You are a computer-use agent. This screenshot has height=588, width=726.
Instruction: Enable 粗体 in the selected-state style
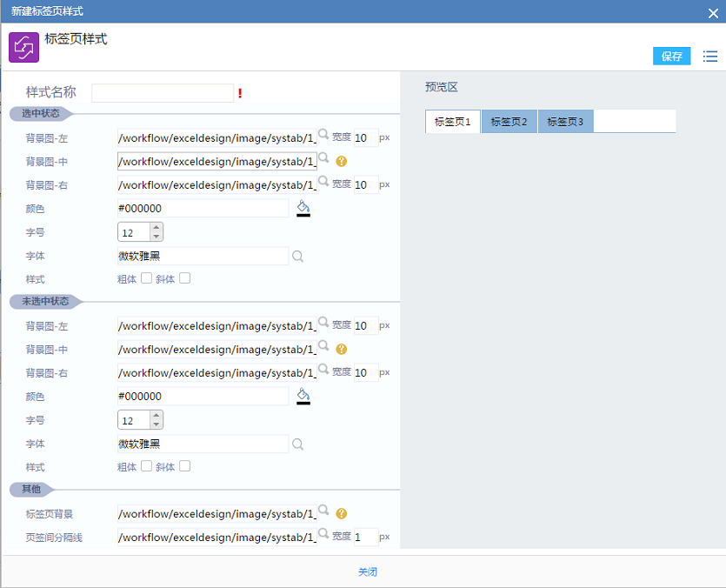146,278
